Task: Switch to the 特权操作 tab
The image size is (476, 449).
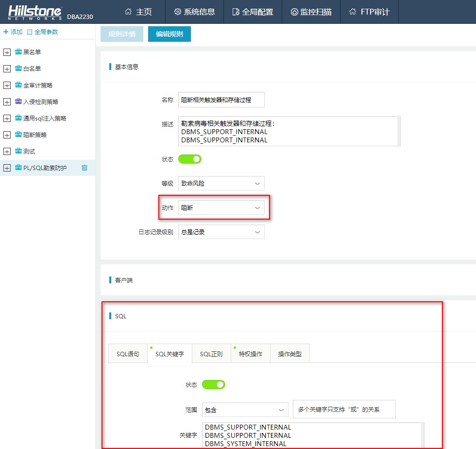Action: (x=251, y=354)
